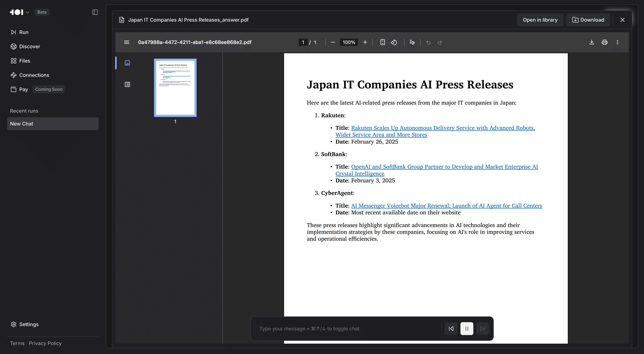Pause playback in chat bar
Viewport: 644px width, 354px height.
(x=467, y=328)
